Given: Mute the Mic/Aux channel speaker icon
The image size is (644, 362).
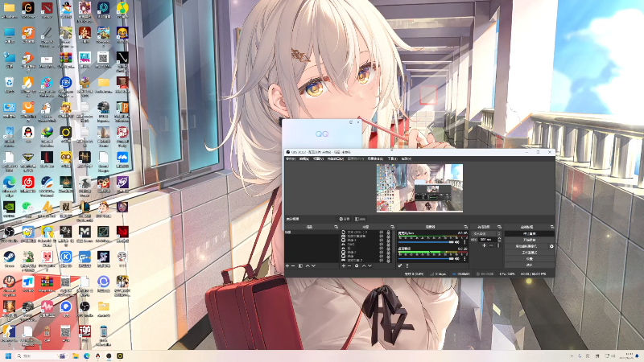Looking at the screenshot, I should [456, 242].
